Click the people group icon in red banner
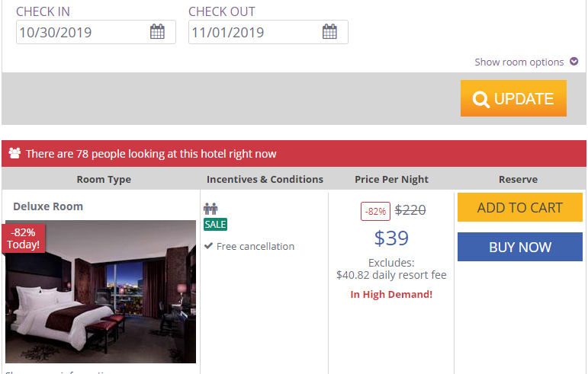This screenshot has width=588, height=374. pos(14,153)
